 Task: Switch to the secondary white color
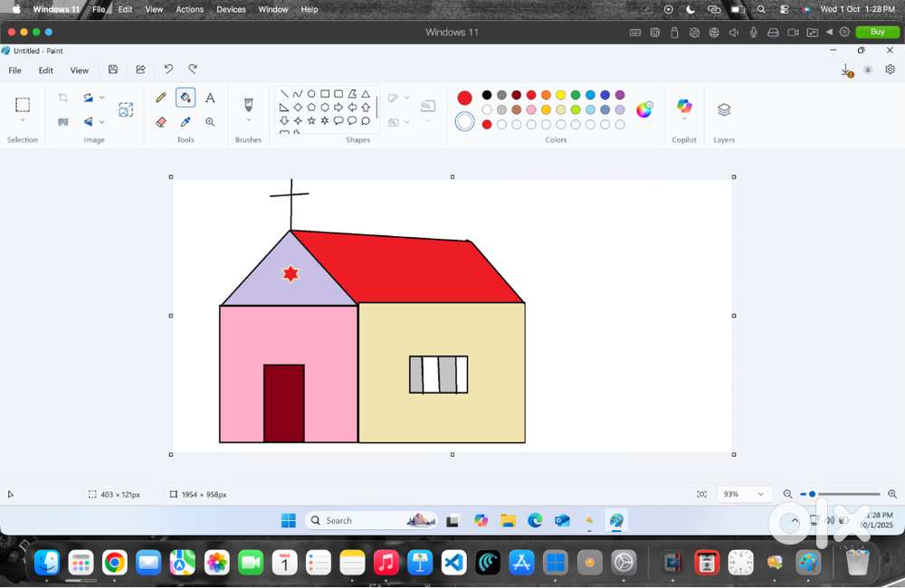click(x=464, y=121)
